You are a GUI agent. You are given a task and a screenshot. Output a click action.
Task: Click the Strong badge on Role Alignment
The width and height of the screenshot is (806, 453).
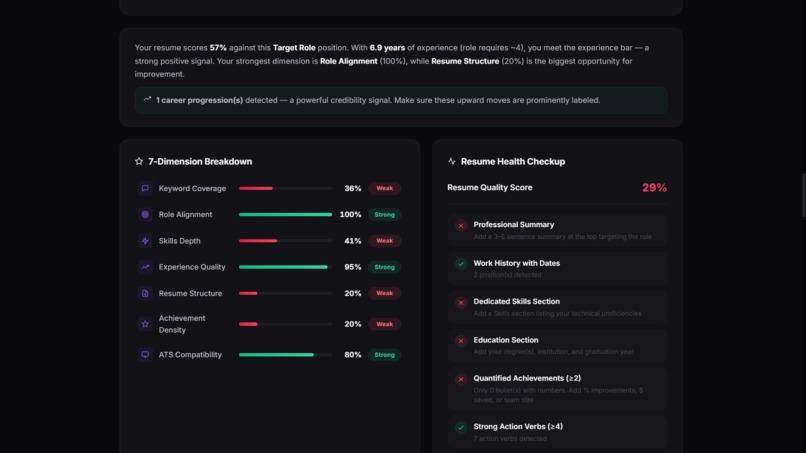(384, 214)
